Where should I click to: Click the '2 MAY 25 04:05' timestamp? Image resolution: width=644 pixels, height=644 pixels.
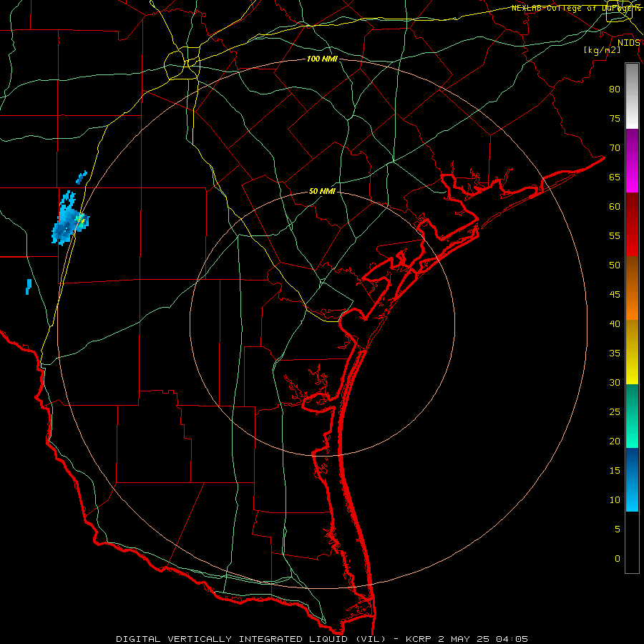482,639
